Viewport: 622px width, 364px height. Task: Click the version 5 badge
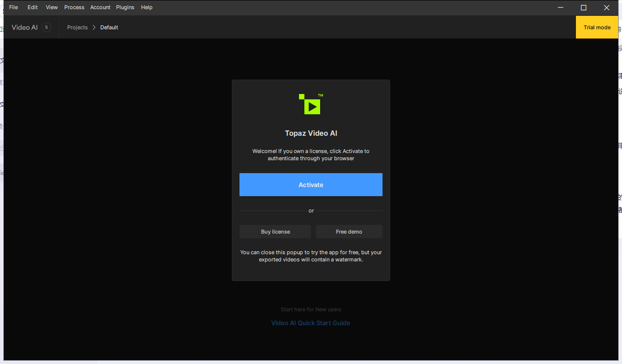click(47, 27)
